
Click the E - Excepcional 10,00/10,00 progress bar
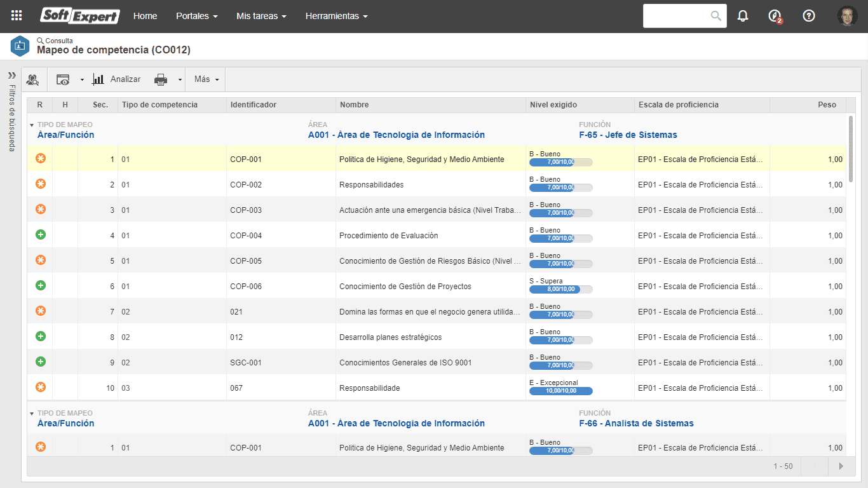(x=561, y=391)
